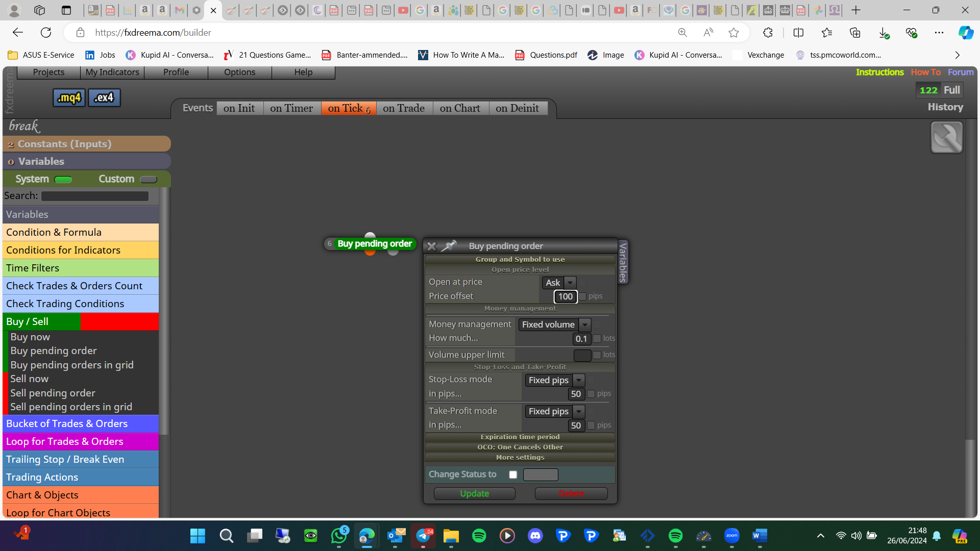Launch Discord from the taskbar

[535, 536]
